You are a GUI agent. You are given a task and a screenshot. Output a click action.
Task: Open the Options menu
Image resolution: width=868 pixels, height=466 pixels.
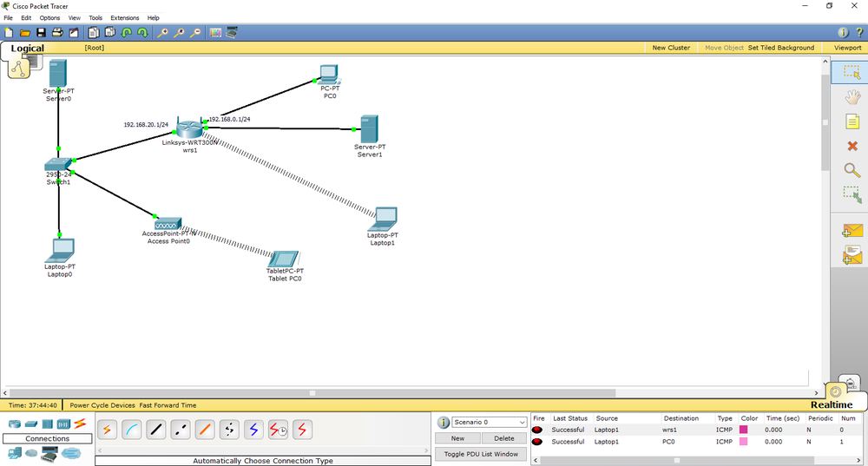[49, 17]
